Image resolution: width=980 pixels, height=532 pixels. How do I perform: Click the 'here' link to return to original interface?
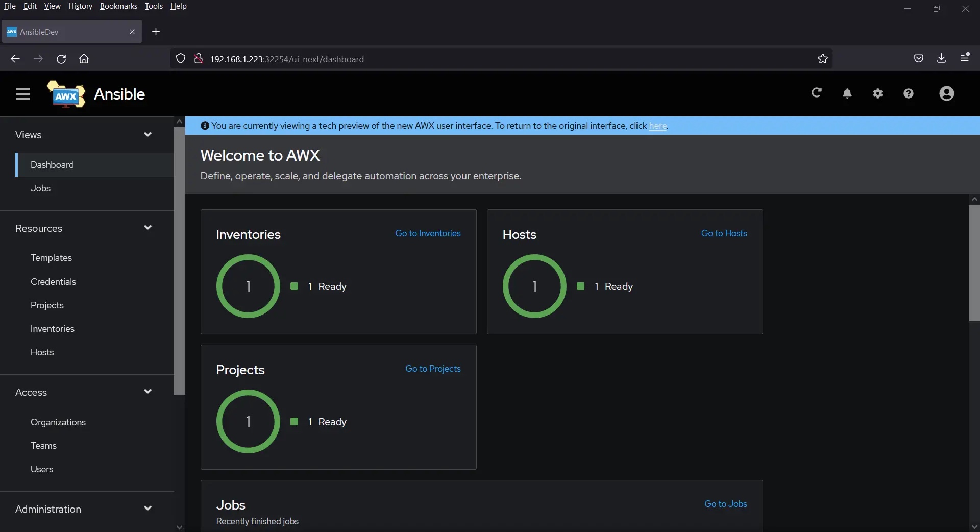pos(658,126)
